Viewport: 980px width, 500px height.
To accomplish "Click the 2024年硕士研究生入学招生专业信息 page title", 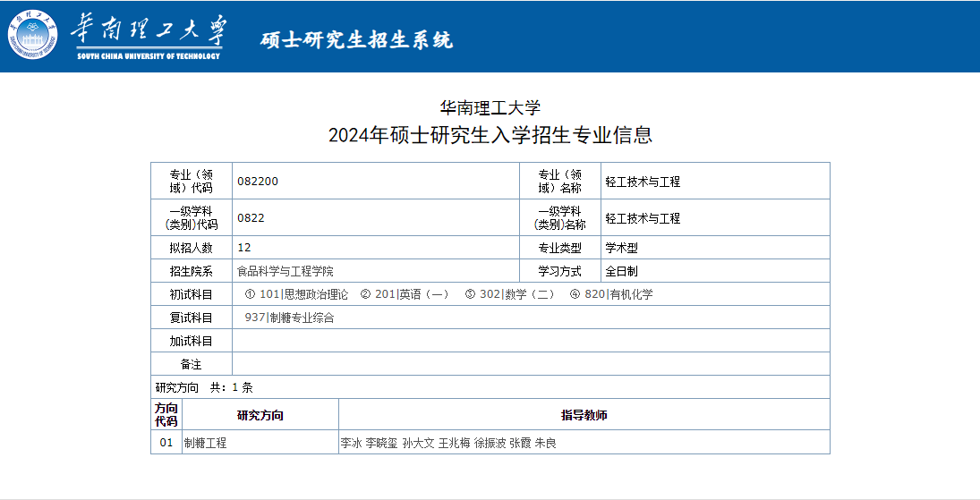I will tap(490, 135).
